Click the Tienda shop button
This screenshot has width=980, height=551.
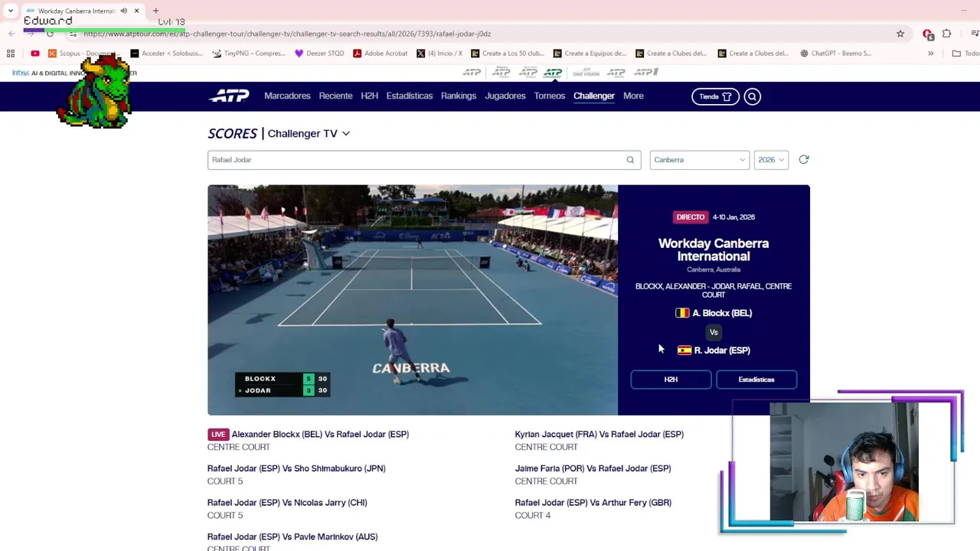click(x=715, y=96)
